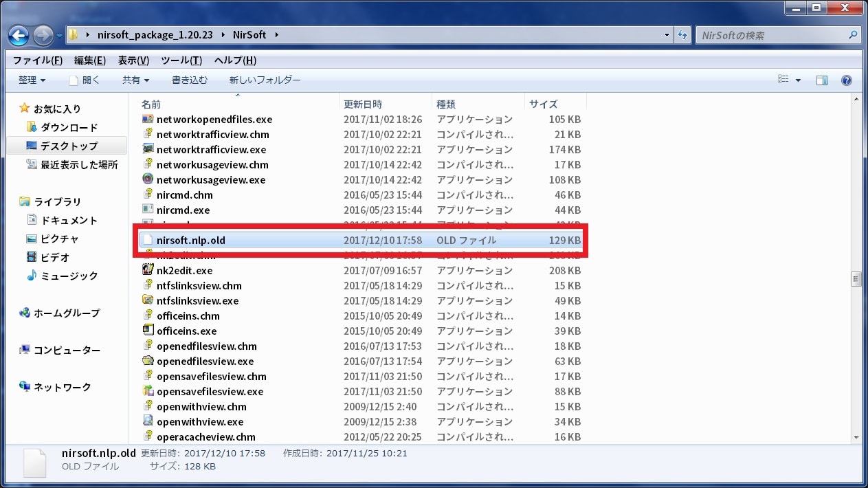Click the Back navigation arrow button
This screenshot has width=868, height=488.
pos(19,35)
